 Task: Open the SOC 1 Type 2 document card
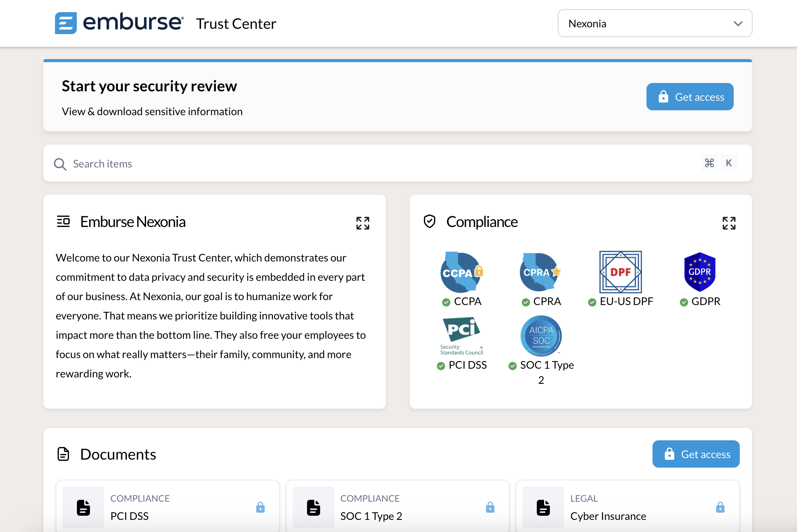click(x=398, y=507)
